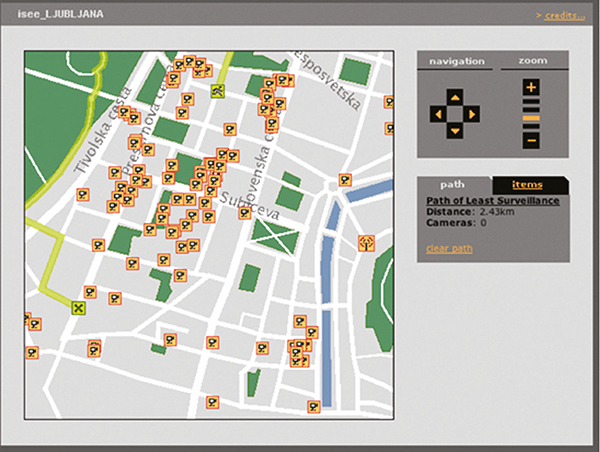
Task: Open the credits link
Action: pos(564,15)
